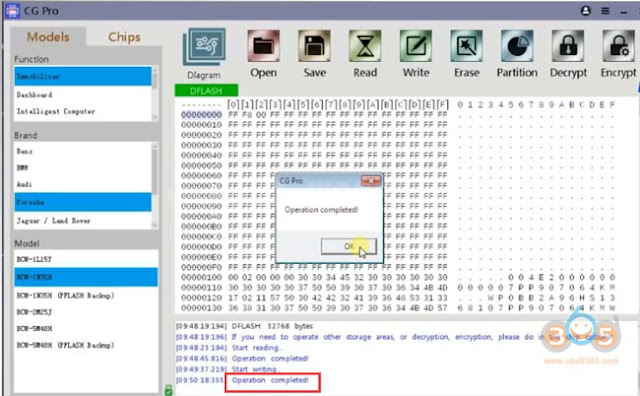Open the Diagram wiring view
The height and width of the screenshot is (396, 640).
click(x=204, y=47)
